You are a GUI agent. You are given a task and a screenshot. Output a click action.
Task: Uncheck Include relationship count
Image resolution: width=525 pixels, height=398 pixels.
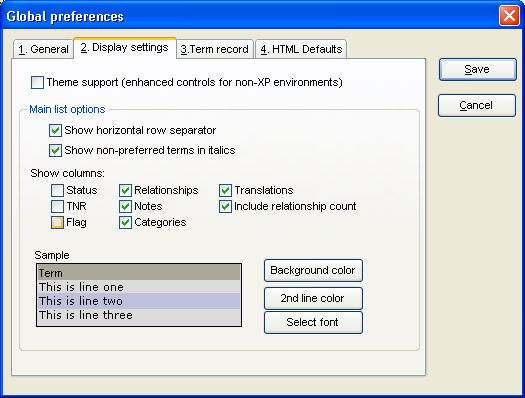click(225, 206)
